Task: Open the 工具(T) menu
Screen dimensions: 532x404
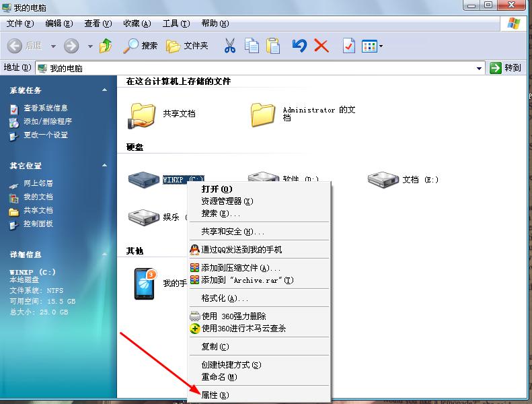Action: pyautogui.click(x=176, y=24)
